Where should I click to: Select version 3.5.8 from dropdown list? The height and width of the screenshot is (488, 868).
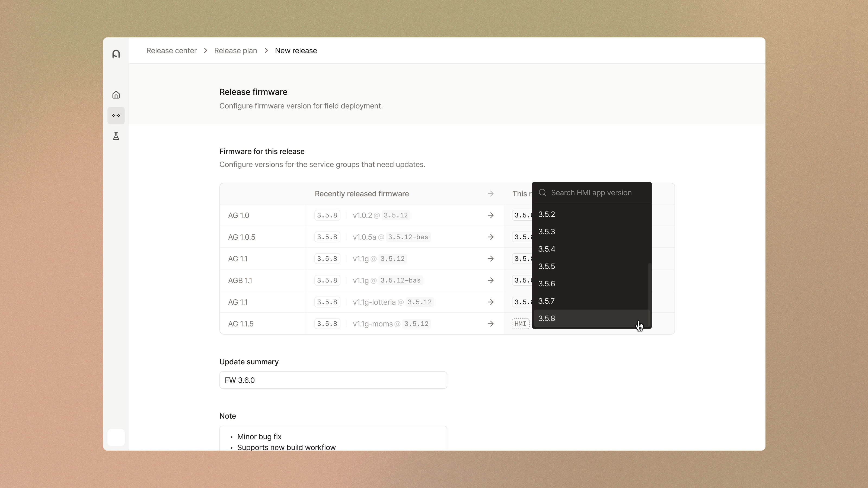[547, 318]
